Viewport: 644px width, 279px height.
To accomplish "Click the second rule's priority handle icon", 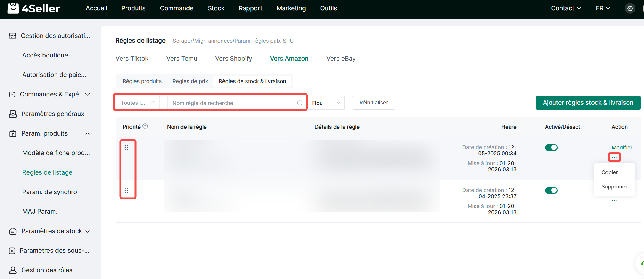I will point(126,191).
